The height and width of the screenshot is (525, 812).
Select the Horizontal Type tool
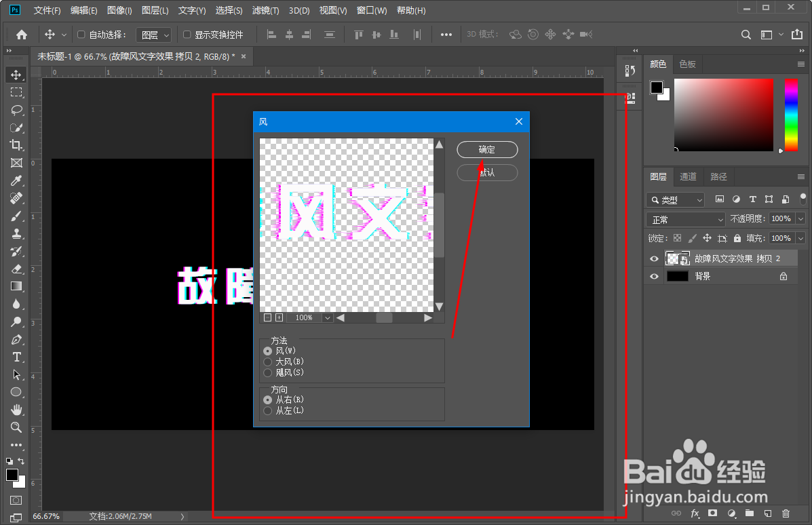15,357
